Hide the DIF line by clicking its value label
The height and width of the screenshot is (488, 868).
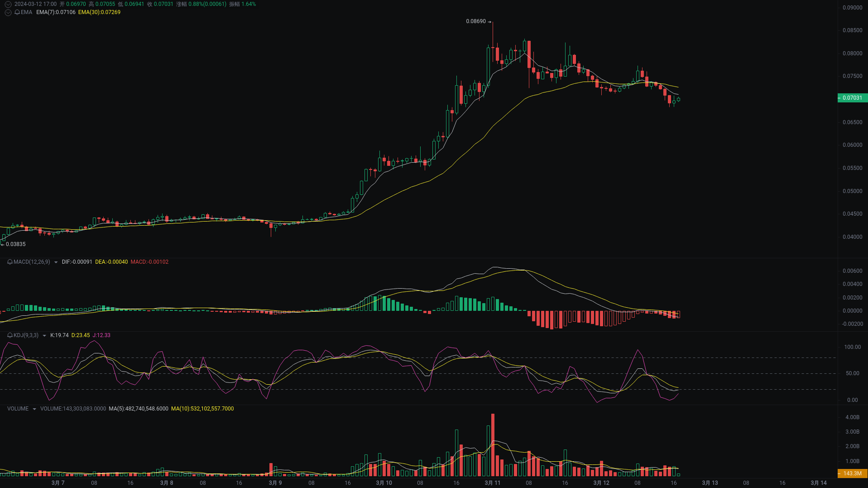click(x=76, y=262)
